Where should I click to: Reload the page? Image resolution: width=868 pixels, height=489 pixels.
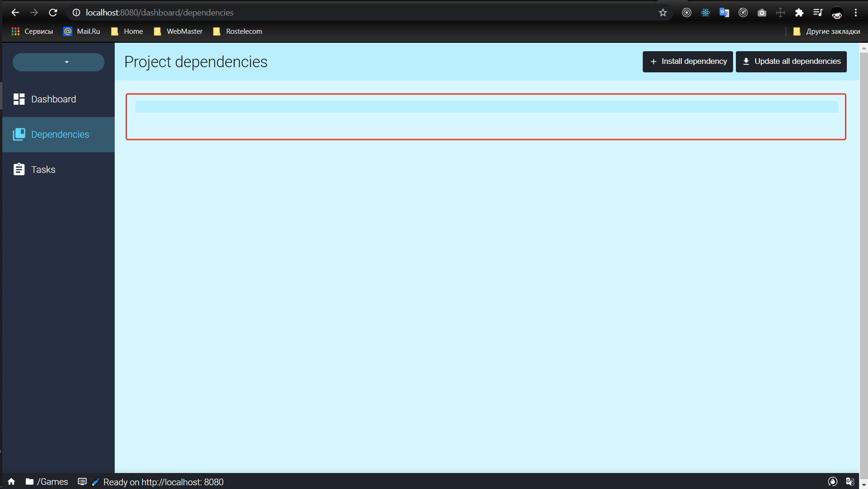click(x=53, y=13)
